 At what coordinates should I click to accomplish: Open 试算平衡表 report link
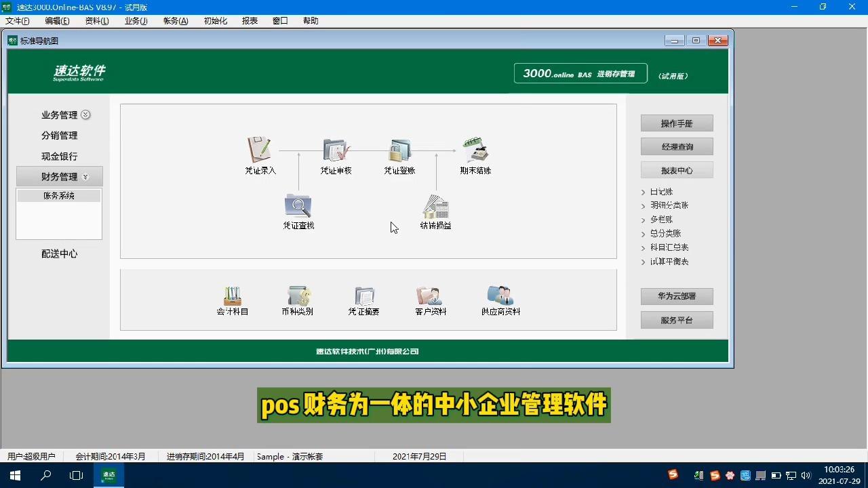[x=669, y=262]
